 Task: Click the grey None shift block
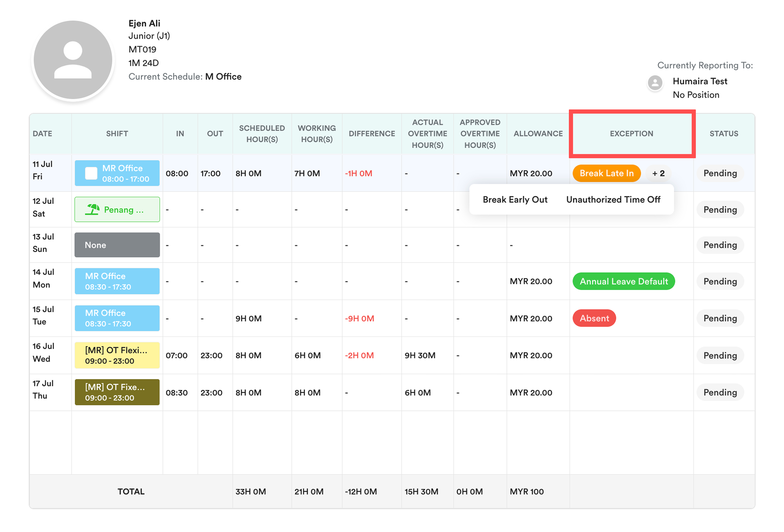[x=117, y=245]
